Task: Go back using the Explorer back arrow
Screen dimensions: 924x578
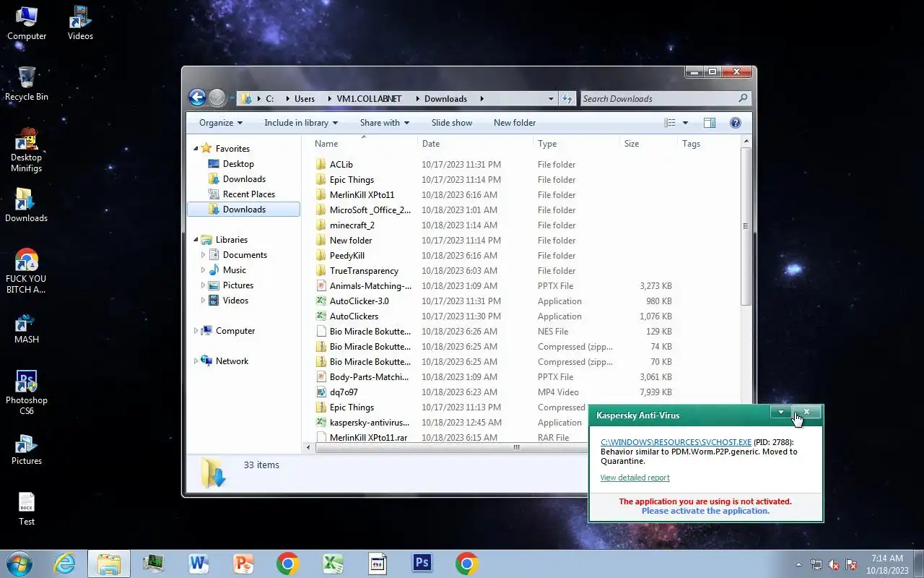Action: [197, 98]
